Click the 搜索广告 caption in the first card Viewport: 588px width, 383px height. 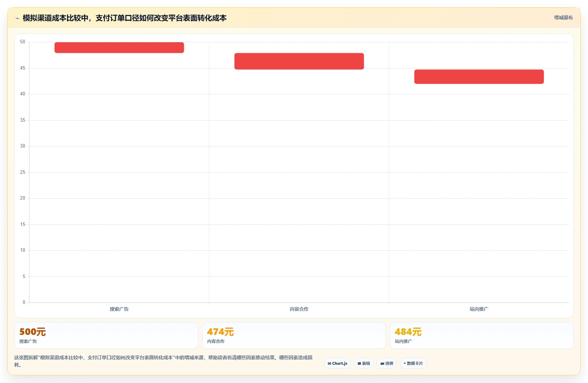coord(28,341)
